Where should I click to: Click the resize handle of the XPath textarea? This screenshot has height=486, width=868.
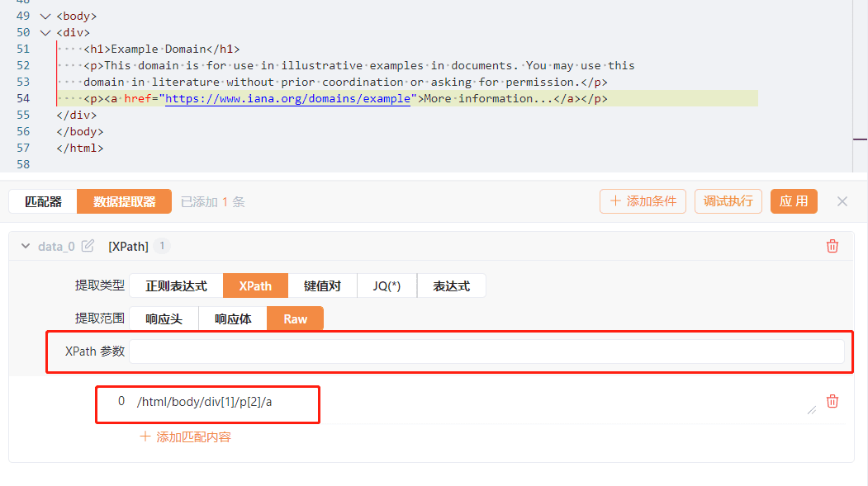(811, 409)
